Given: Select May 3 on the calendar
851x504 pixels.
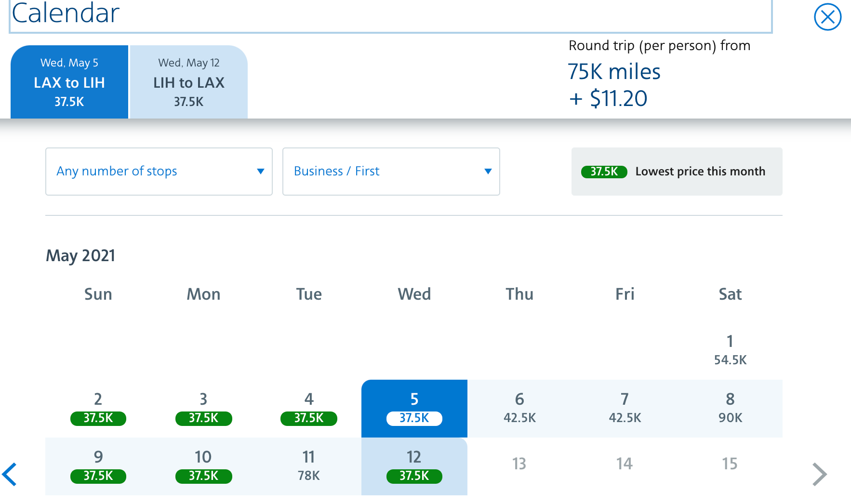Looking at the screenshot, I should coord(203,408).
